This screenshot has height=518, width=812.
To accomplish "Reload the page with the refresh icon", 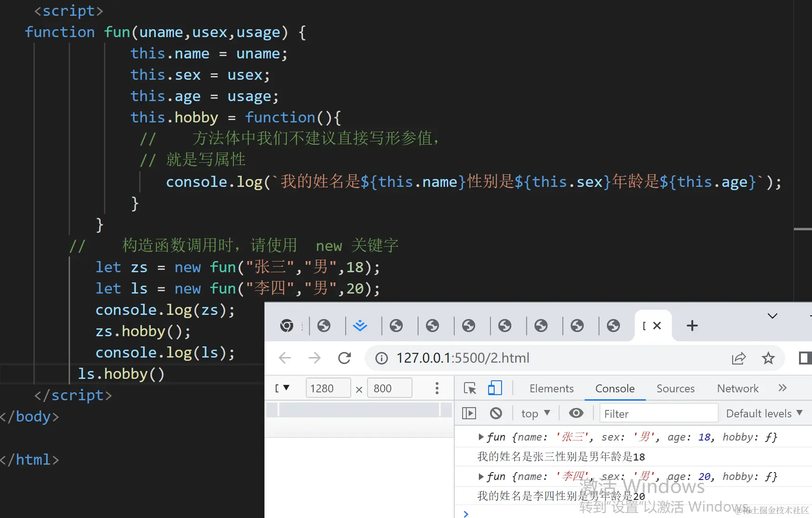I will click(x=344, y=358).
